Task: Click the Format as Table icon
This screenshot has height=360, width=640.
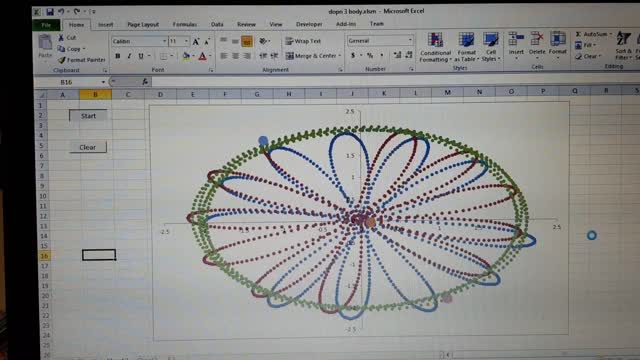Action: [x=467, y=47]
